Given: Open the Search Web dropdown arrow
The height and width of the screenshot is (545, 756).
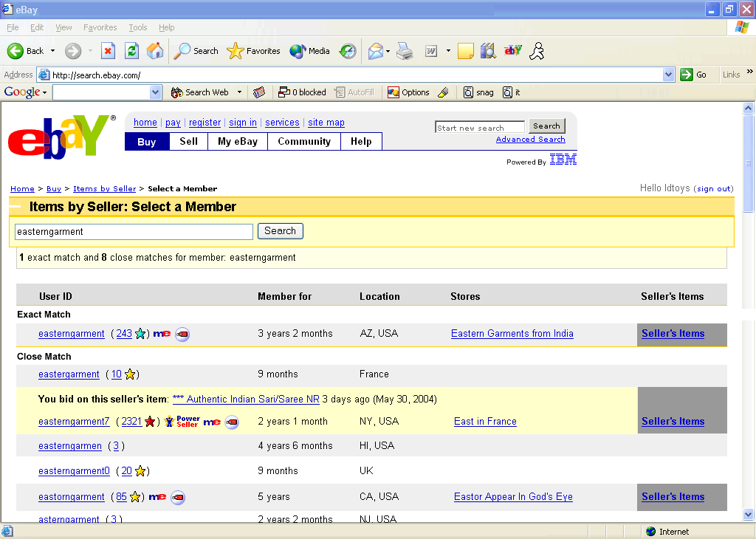Looking at the screenshot, I should [239, 92].
